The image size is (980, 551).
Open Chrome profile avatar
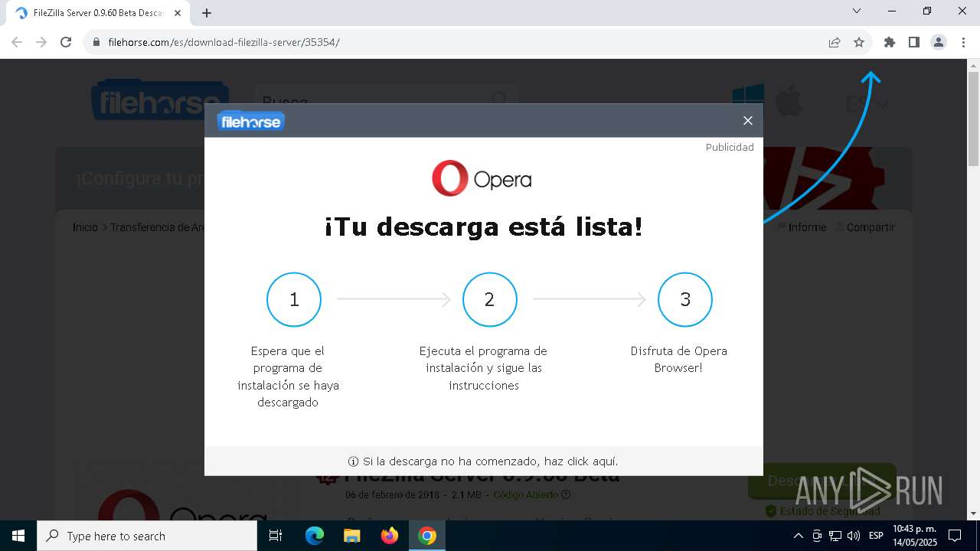tap(939, 42)
